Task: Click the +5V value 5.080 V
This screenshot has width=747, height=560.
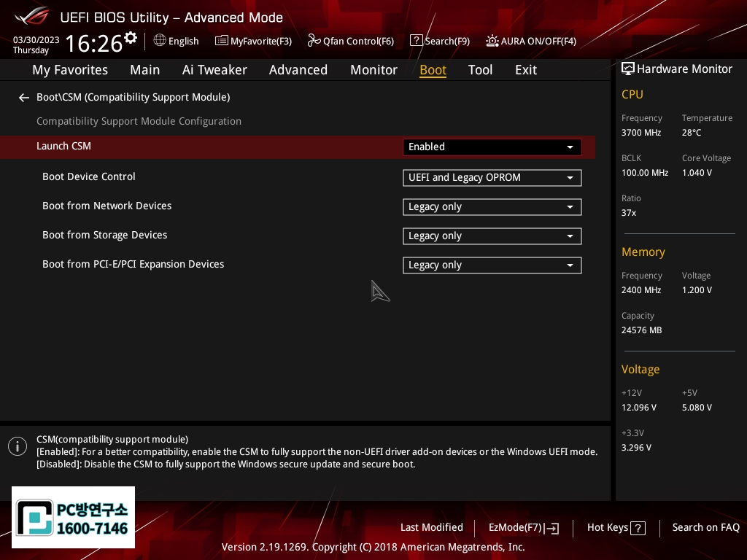Action: (697, 408)
